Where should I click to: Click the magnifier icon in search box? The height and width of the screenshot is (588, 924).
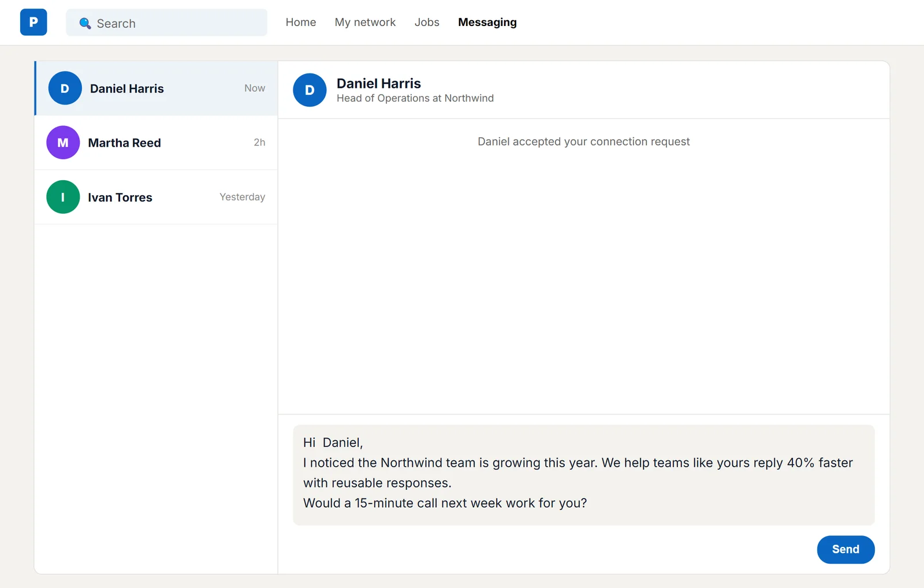85,23
